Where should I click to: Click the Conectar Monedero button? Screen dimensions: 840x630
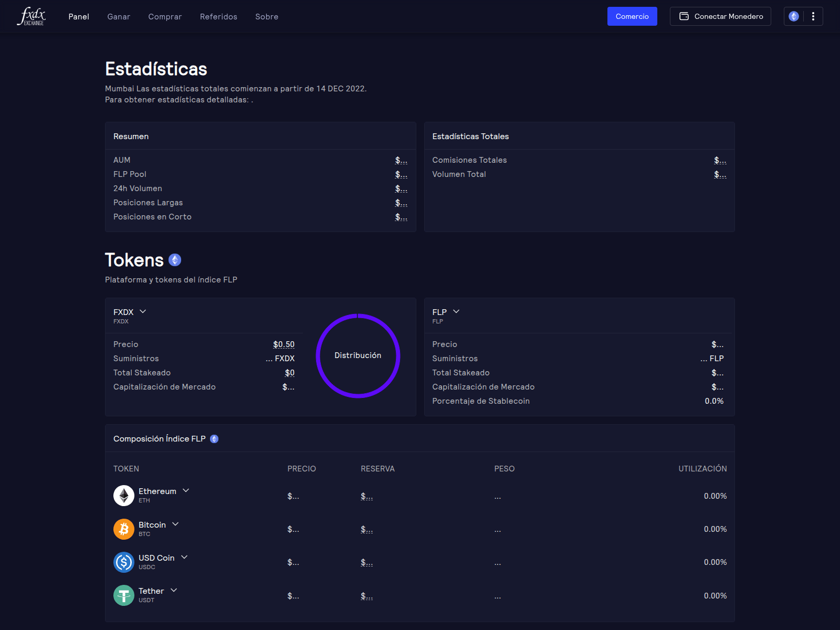coord(720,16)
